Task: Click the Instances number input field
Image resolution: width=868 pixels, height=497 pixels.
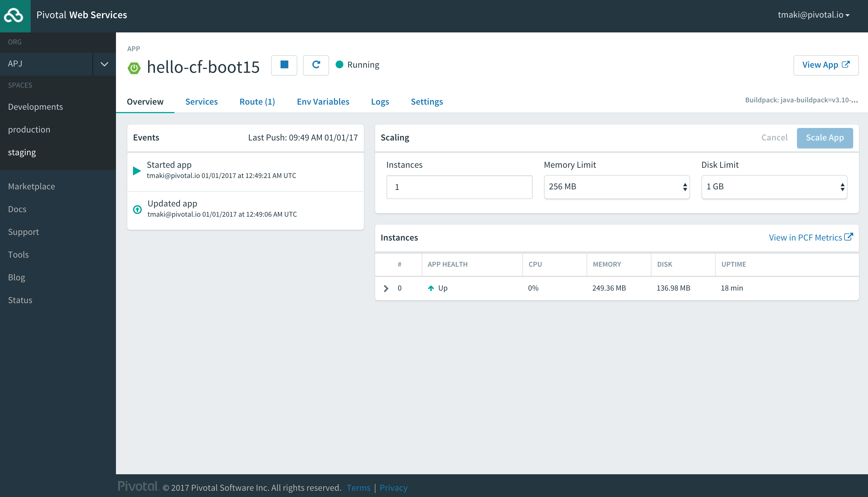Action: (x=459, y=187)
